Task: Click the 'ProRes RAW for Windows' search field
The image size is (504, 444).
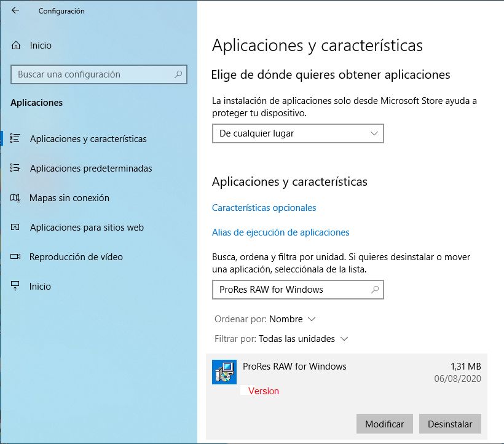Action: 298,290
